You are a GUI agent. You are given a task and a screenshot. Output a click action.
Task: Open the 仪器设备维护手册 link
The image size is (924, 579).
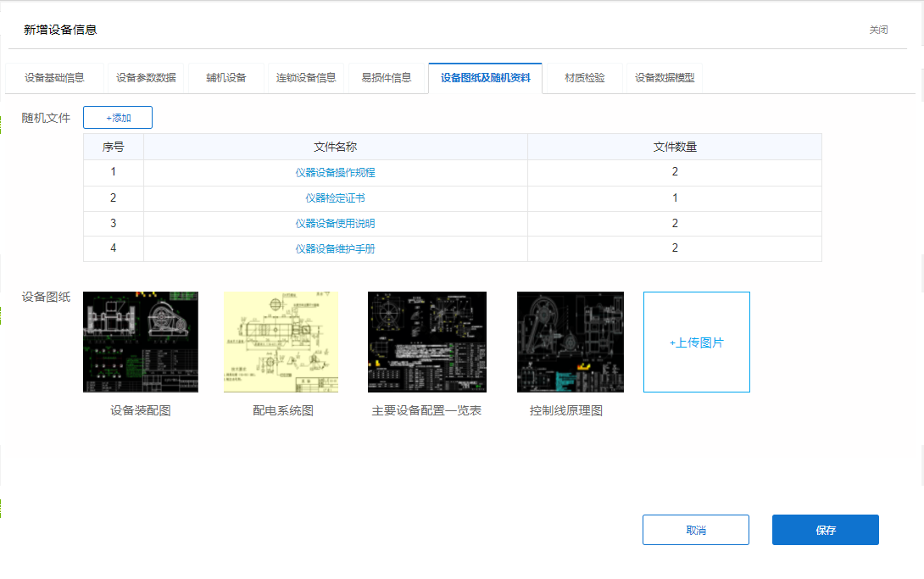tap(335, 249)
